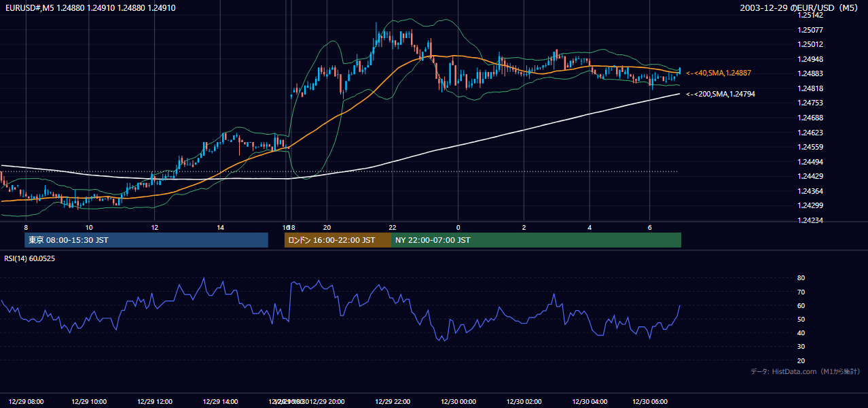Click the 12/29 08:00 bottom date label
The height and width of the screenshot is (408, 868).
click(x=26, y=401)
